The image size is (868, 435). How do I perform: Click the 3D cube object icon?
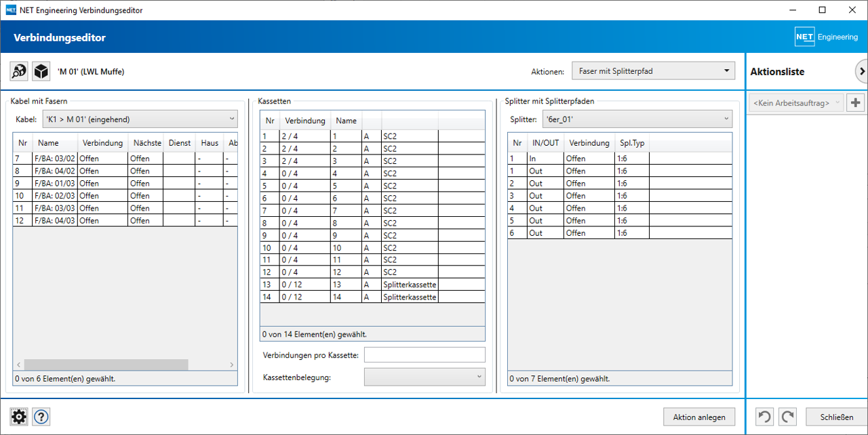(x=41, y=71)
